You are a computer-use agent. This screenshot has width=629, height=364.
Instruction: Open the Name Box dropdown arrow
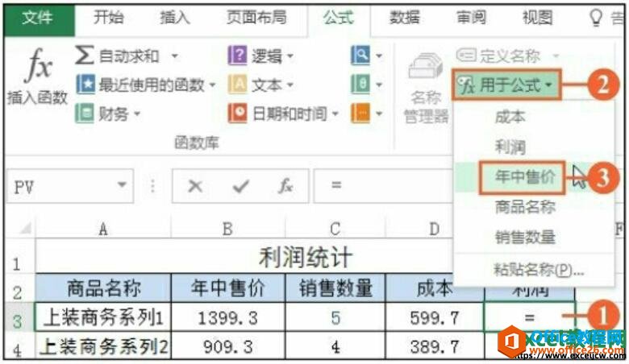click(122, 185)
